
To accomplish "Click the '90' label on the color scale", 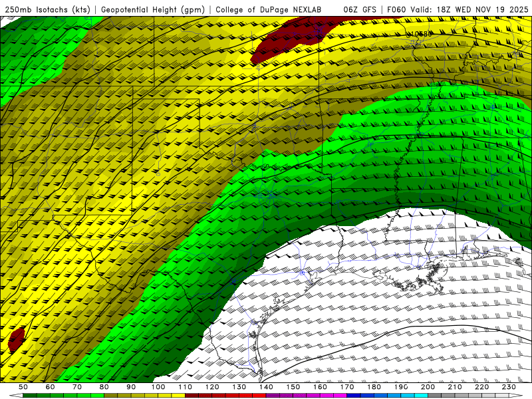I will point(131,387).
